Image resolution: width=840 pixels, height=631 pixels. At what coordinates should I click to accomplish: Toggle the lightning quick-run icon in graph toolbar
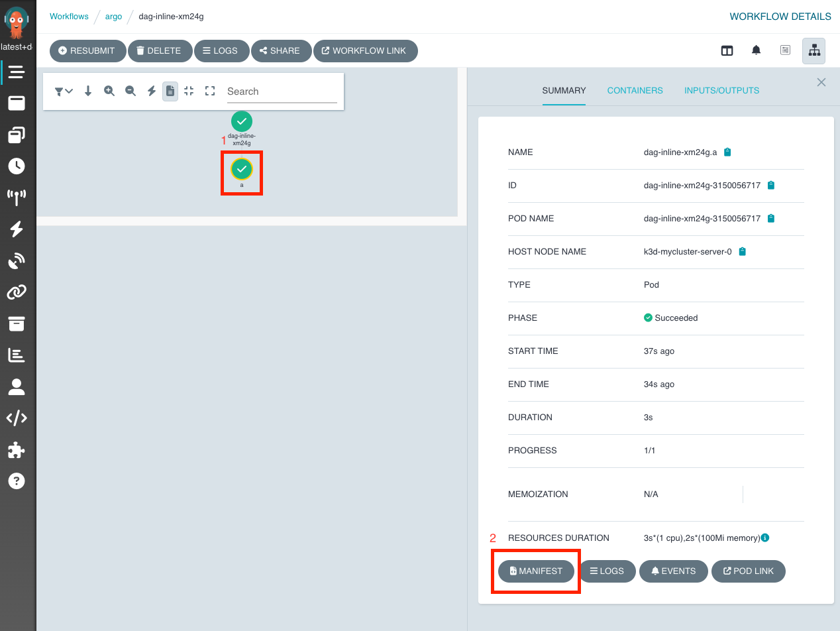[150, 91]
